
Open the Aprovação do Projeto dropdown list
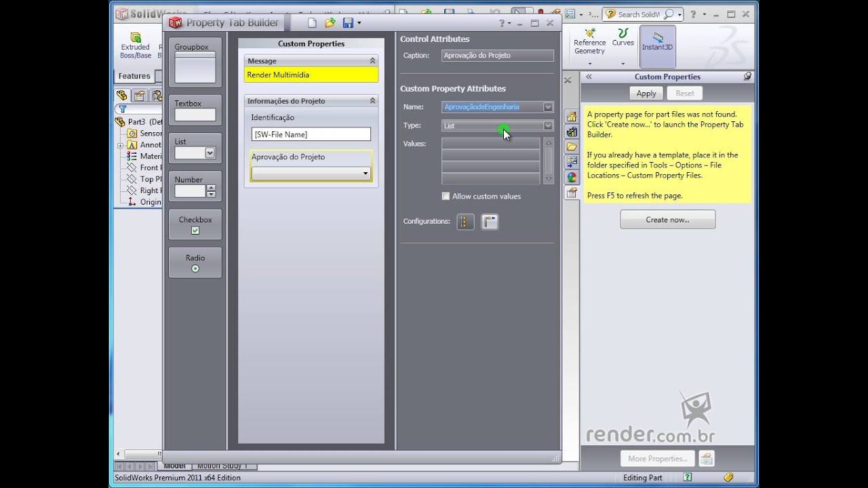click(x=311, y=174)
